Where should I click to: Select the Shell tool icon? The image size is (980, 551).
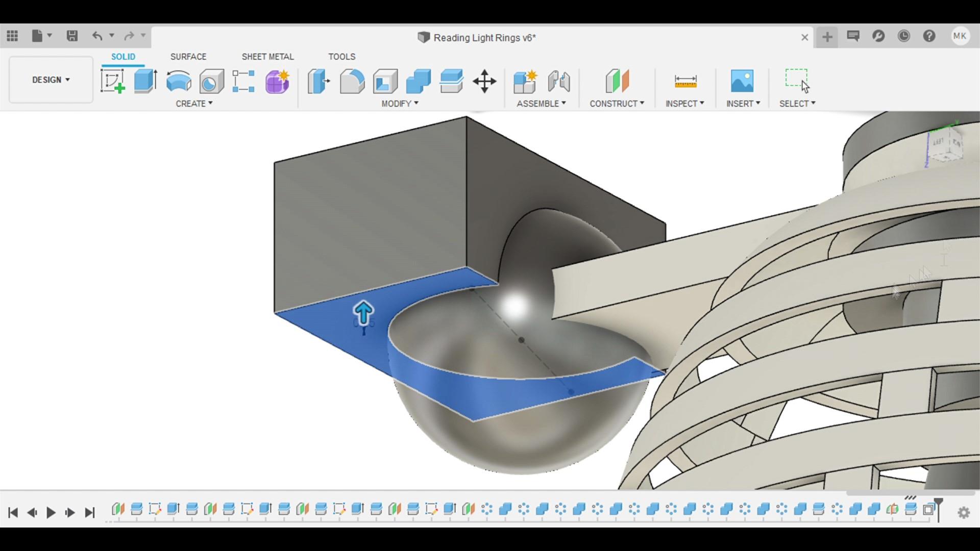(385, 81)
